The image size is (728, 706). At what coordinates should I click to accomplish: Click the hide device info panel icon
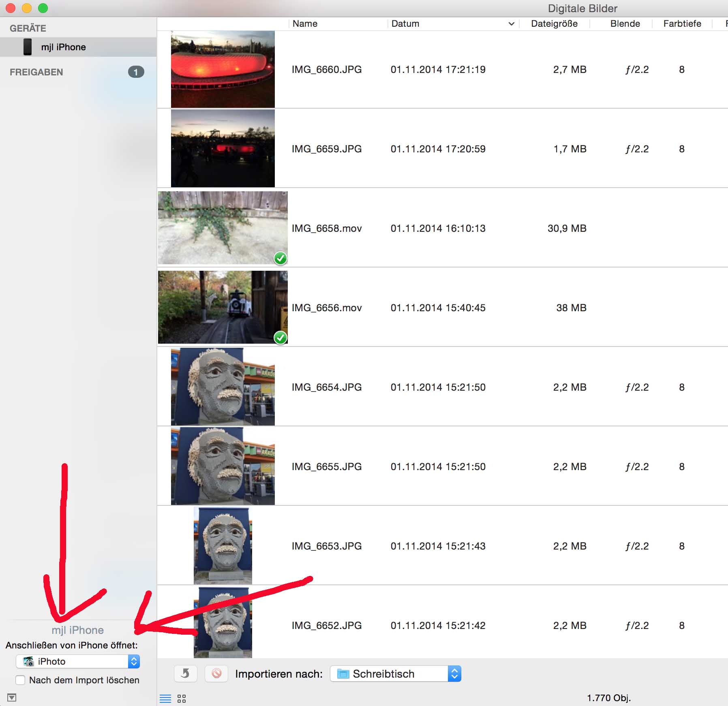[12, 697]
